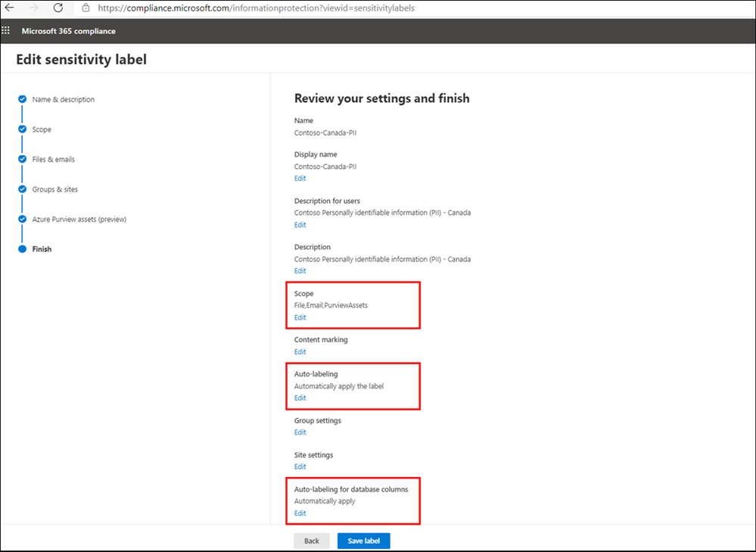Click the browser forward arrow
756x552 pixels.
point(34,8)
